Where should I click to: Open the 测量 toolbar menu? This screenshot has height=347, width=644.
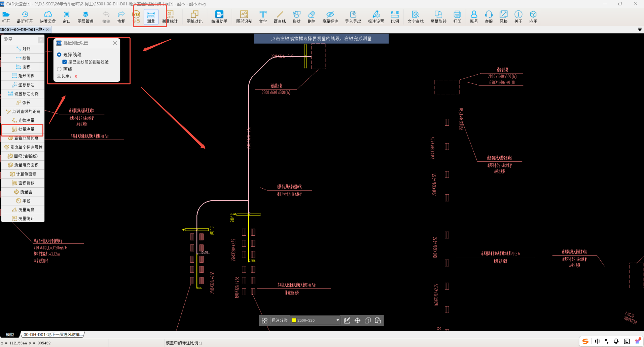(x=151, y=16)
